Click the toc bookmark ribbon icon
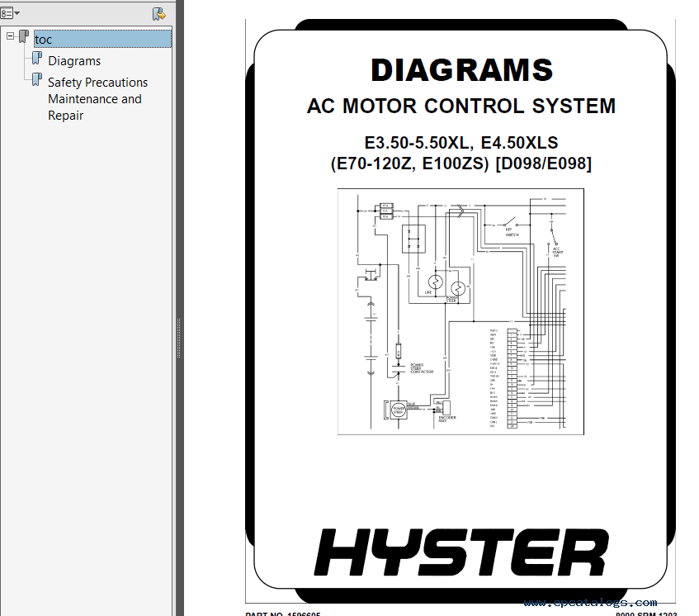699x616 pixels. [x=24, y=36]
